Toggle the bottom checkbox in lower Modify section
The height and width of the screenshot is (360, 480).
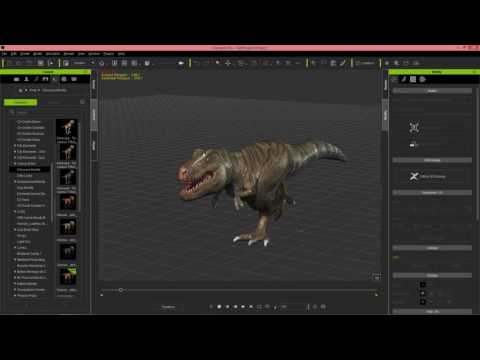(x=423, y=302)
